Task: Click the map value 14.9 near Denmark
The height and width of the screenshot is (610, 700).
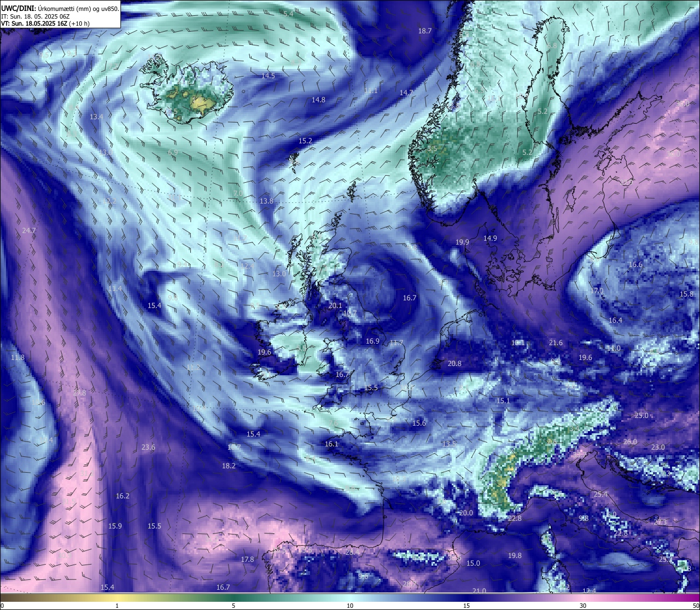Action: [x=490, y=239]
